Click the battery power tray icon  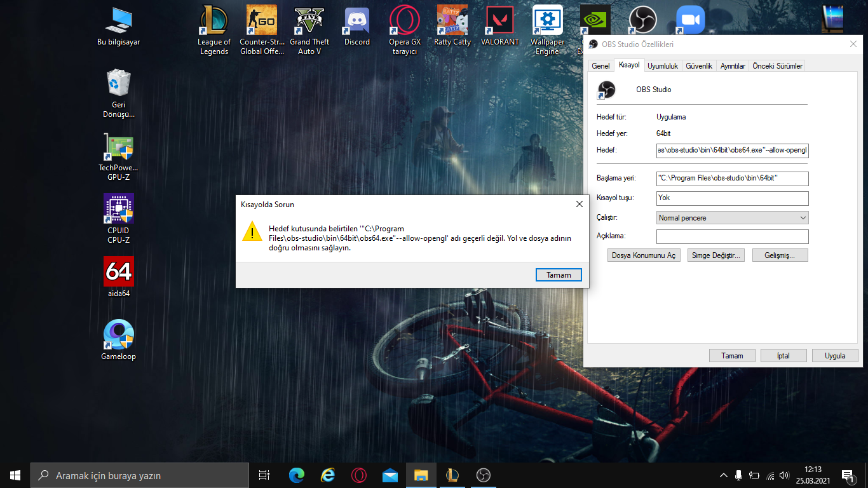tap(754, 475)
